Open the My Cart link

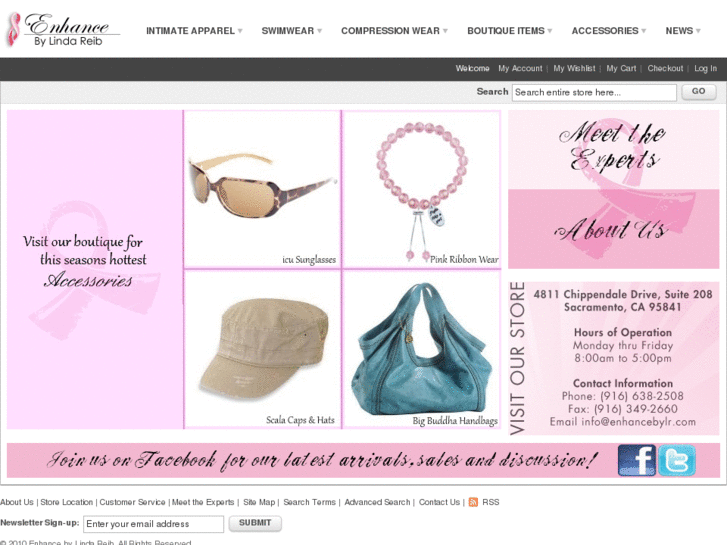coord(621,68)
